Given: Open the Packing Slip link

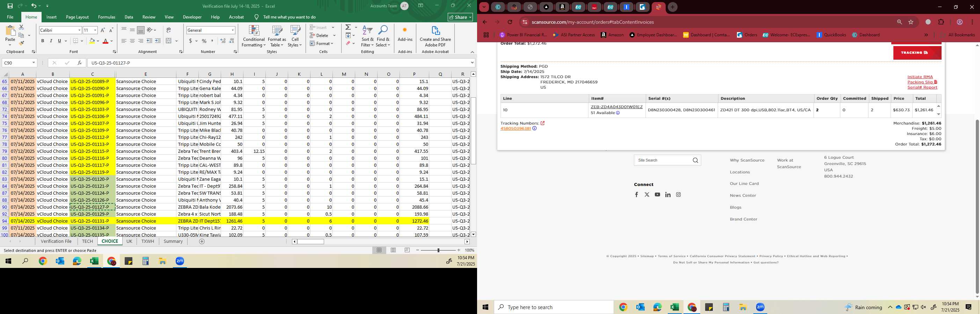Looking at the screenshot, I should tap(922, 82).
